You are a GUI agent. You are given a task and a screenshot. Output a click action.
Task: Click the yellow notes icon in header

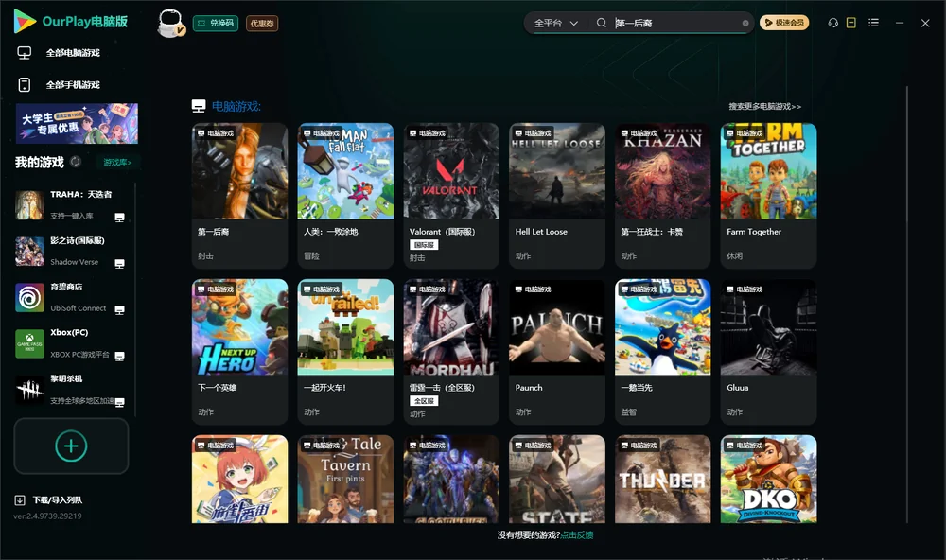851,23
